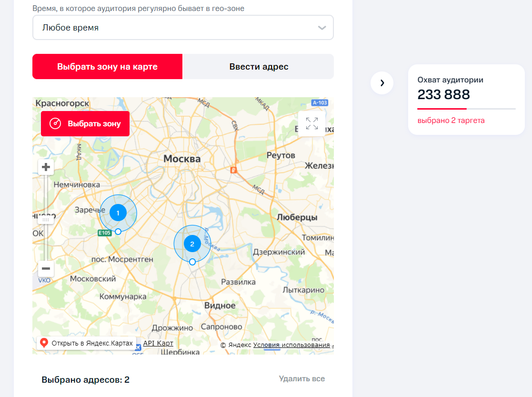The height and width of the screenshot is (397, 532).
Task: Click the zoom in plus icon
Action: (x=45, y=167)
